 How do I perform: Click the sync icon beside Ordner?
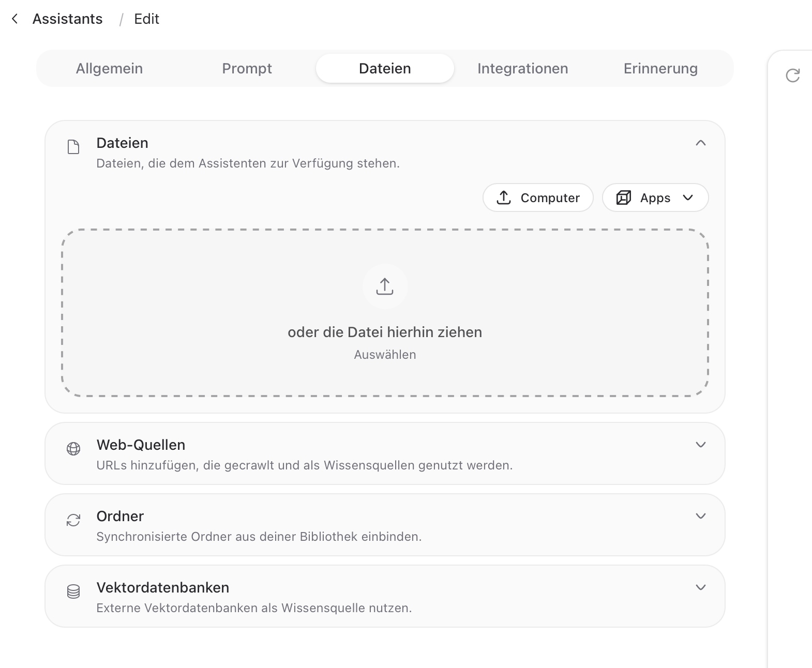coord(73,520)
